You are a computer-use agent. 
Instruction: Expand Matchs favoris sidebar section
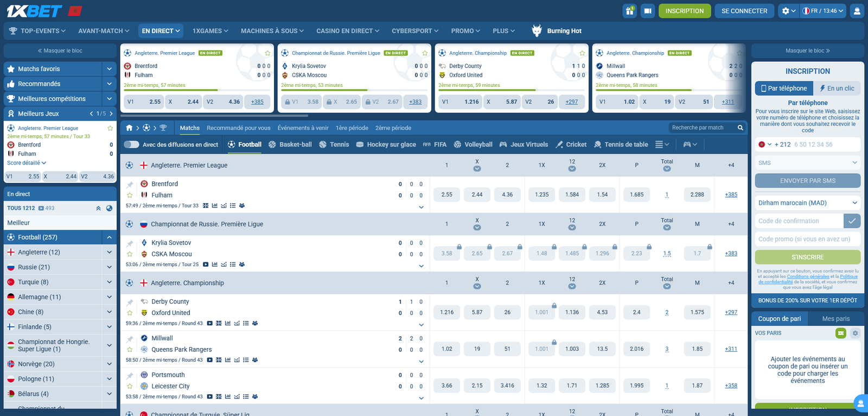109,69
